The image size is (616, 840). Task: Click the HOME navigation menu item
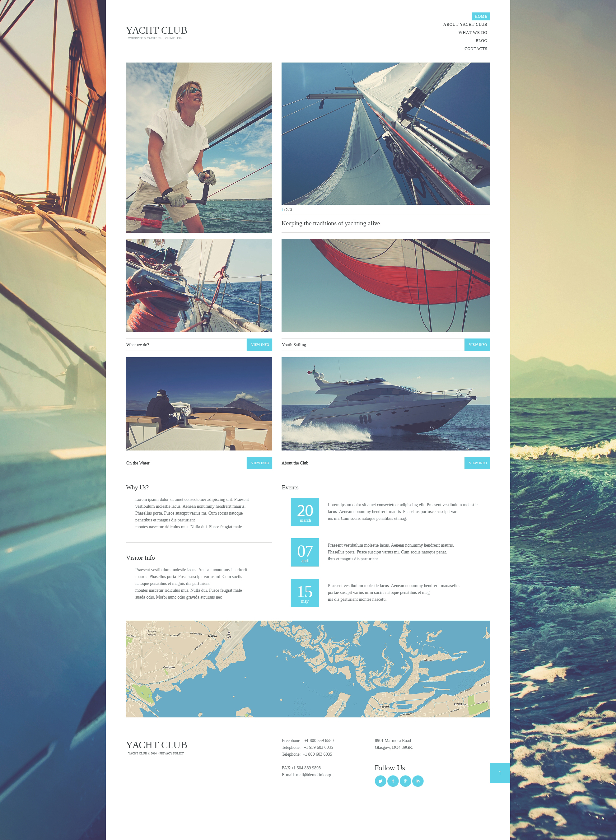tap(482, 16)
